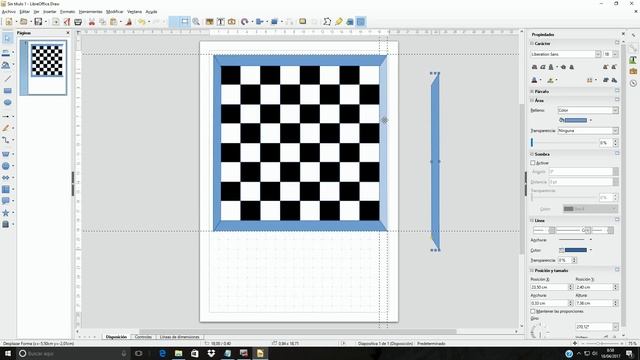Click the Cut scissors icon
This screenshot has width=640, height=360.
click(92, 22)
